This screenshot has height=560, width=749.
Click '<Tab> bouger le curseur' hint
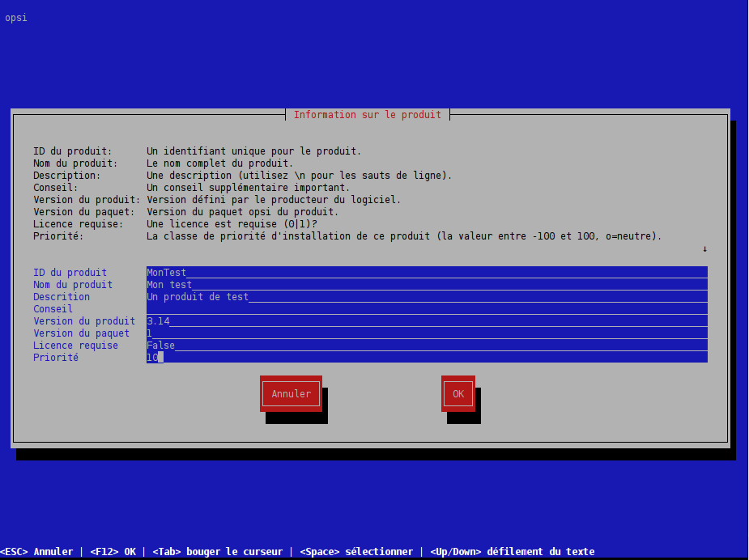point(217,552)
